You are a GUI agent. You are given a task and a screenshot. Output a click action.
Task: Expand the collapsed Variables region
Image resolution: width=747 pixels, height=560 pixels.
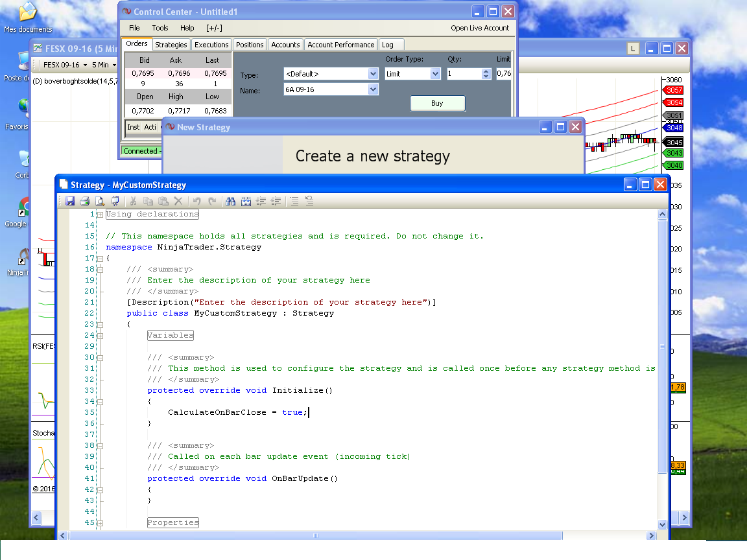[x=100, y=336]
